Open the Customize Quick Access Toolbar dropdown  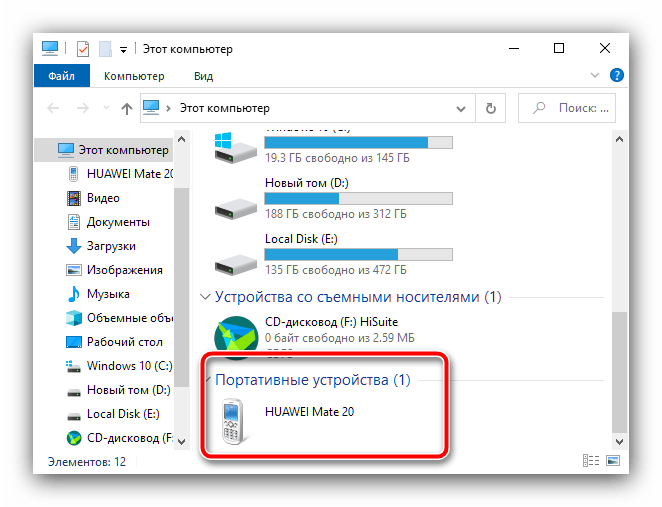click(123, 50)
